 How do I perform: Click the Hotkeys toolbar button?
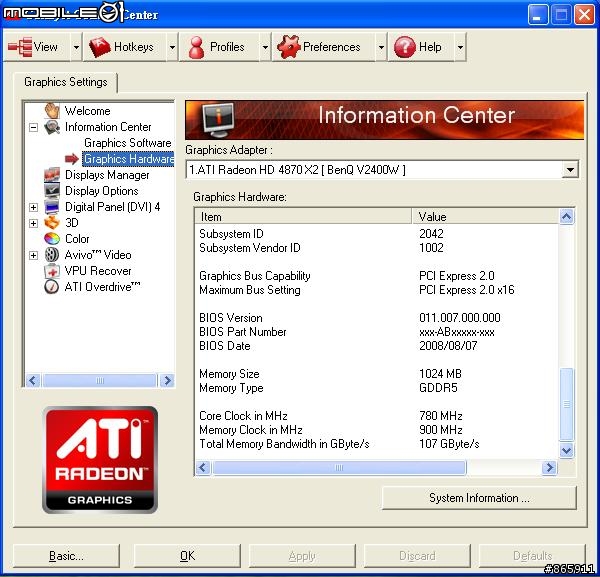point(126,47)
